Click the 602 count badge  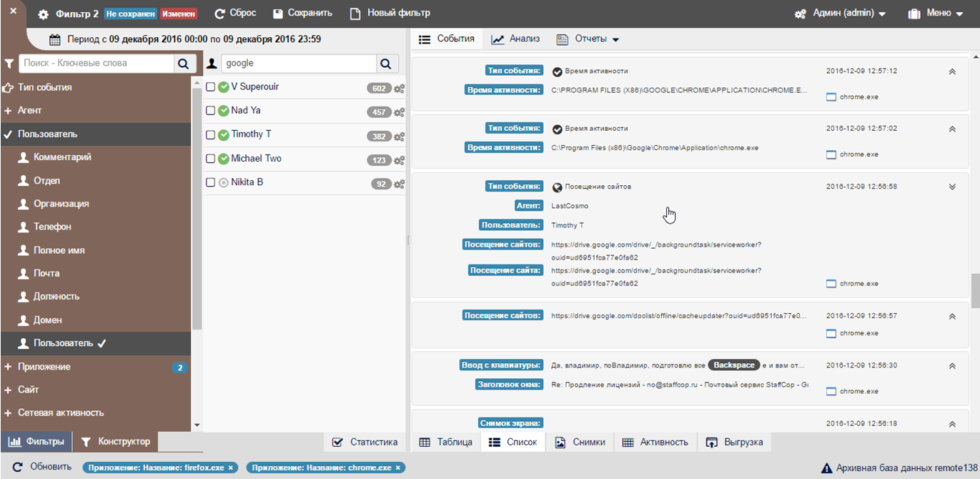coord(379,89)
